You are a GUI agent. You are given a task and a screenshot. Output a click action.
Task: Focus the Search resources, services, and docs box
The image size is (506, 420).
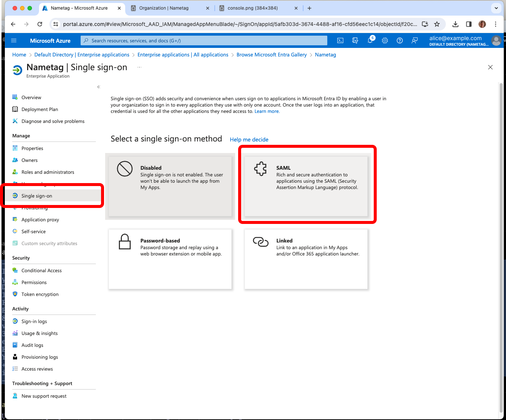[204, 40]
